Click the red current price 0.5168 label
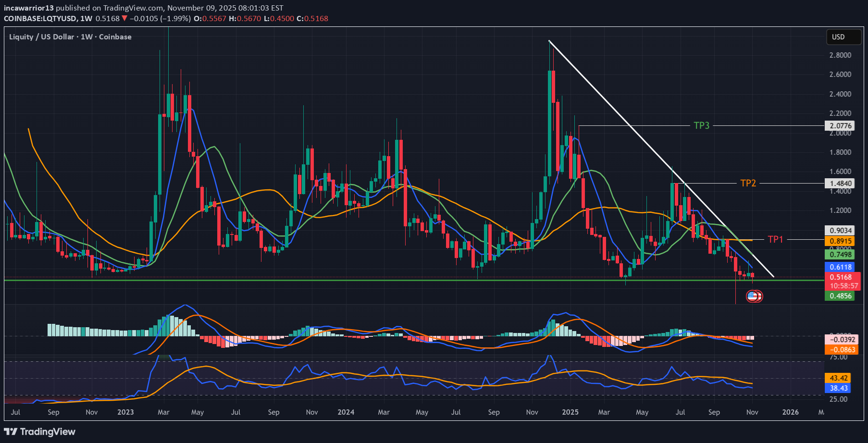The image size is (868, 443). point(841,277)
